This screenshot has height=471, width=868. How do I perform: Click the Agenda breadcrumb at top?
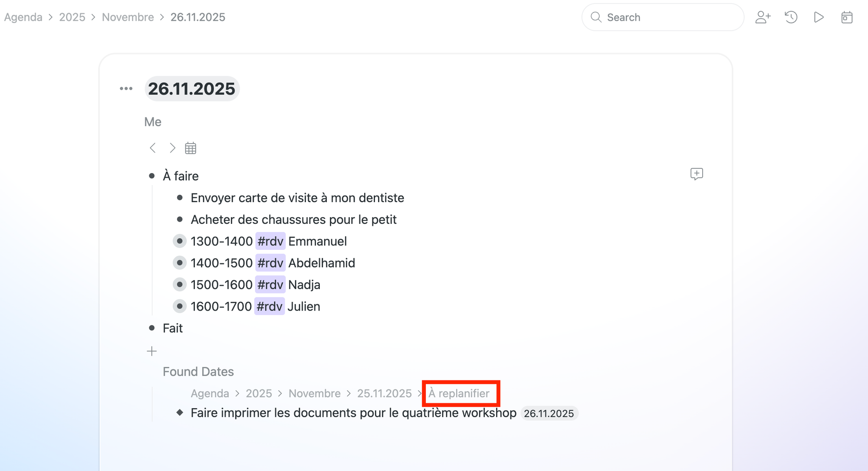(x=23, y=17)
